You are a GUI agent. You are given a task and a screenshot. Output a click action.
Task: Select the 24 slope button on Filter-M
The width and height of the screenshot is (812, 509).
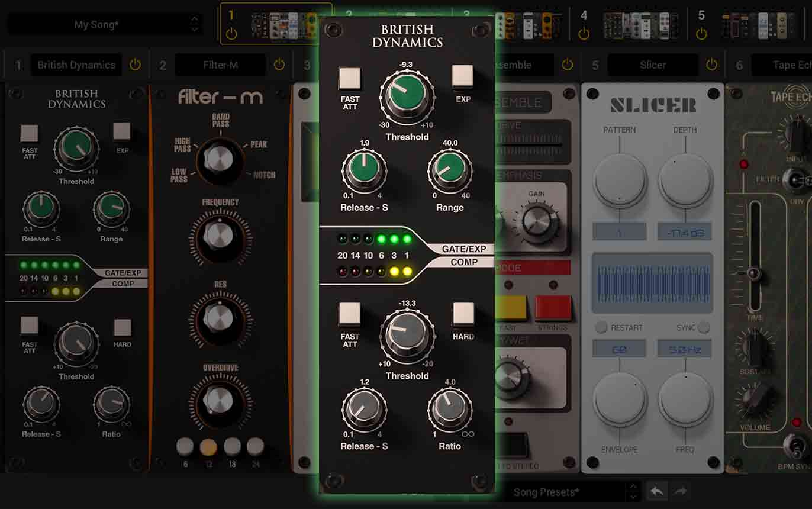pos(255,447)
